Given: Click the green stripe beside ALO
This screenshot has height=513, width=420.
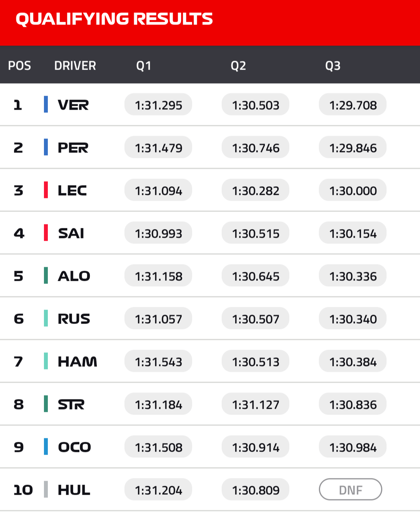Looking at the screenshot, I should 46,276.
